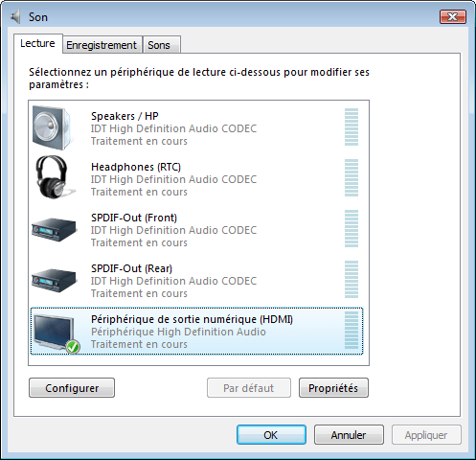Click the HDMI monitor device icon
The image size is (476, 460).
click(55, 333)
